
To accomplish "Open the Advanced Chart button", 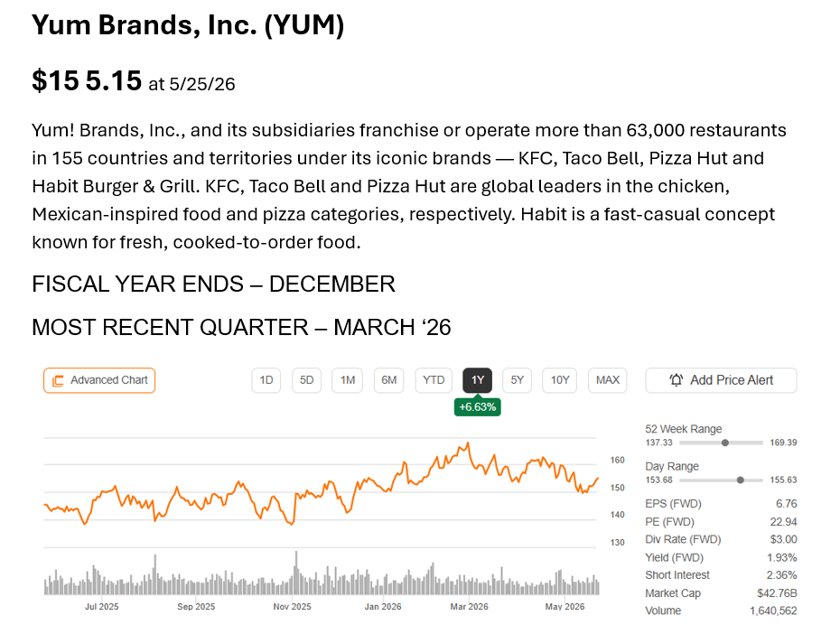I will coord(99,380).
